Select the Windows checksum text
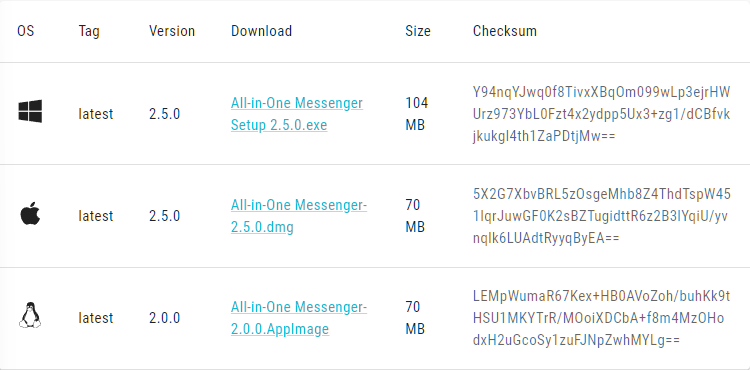This screenshot has width=750, height=370. (602, 114)
